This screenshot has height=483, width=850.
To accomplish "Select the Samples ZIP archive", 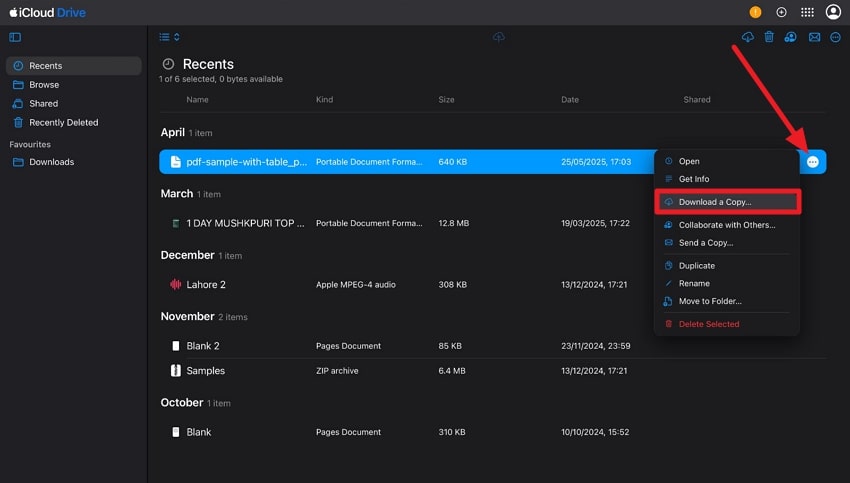I will coord(205,371).
